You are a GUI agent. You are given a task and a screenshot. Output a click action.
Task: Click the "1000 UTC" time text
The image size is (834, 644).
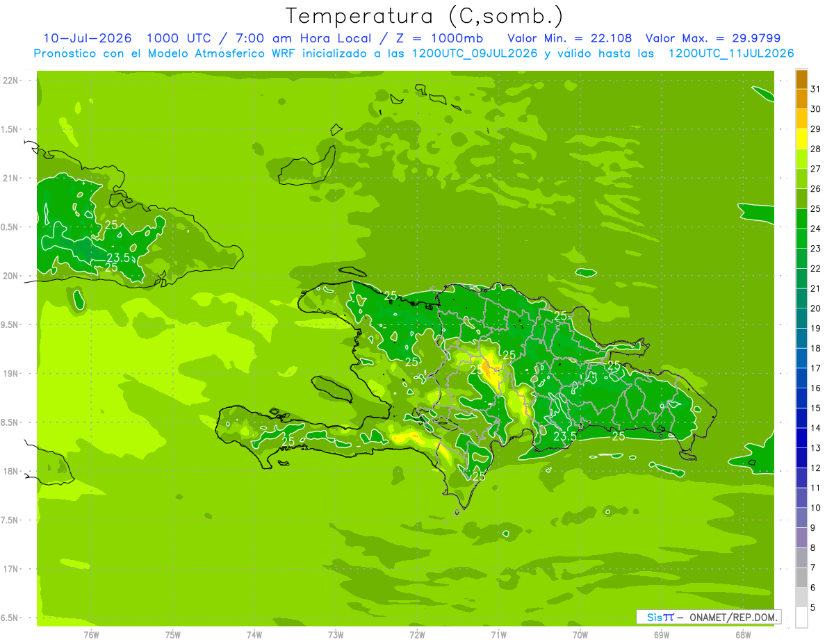[x=178, y=38]
